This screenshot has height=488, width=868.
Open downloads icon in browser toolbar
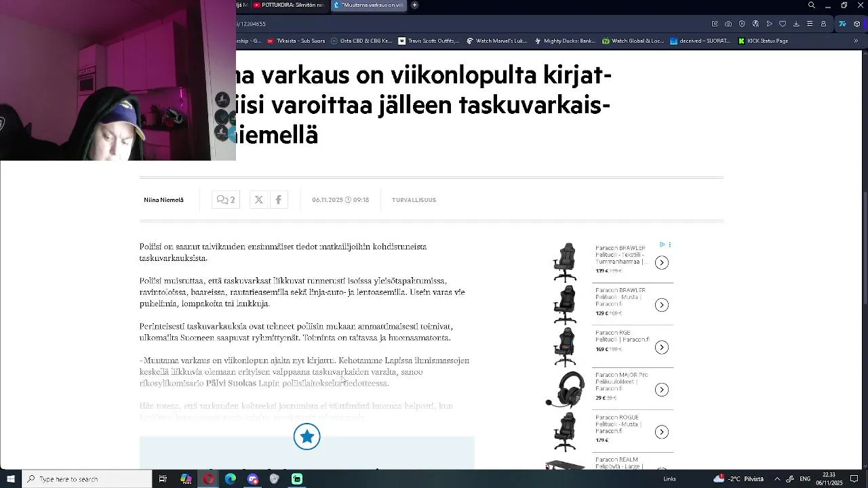[x=796, y=24]
